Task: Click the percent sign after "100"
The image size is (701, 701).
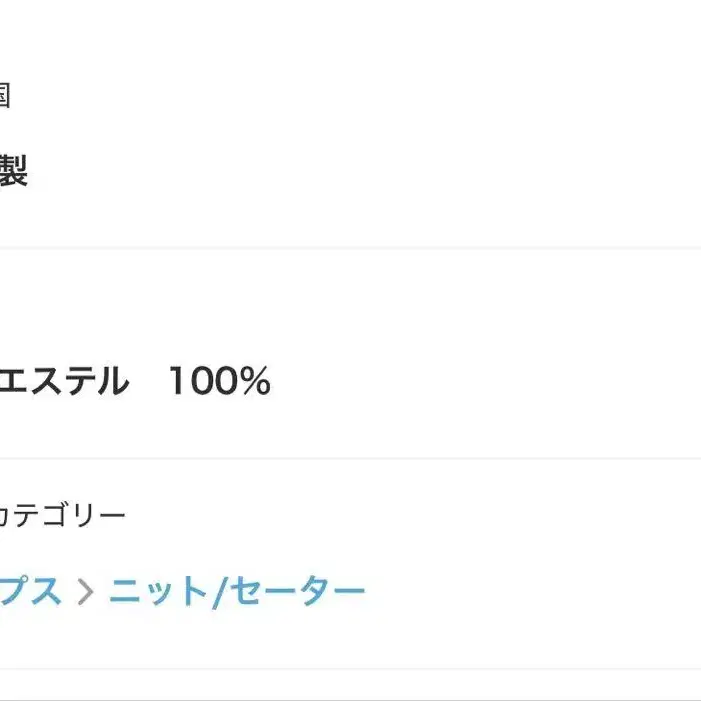Action: click(255, 381)
